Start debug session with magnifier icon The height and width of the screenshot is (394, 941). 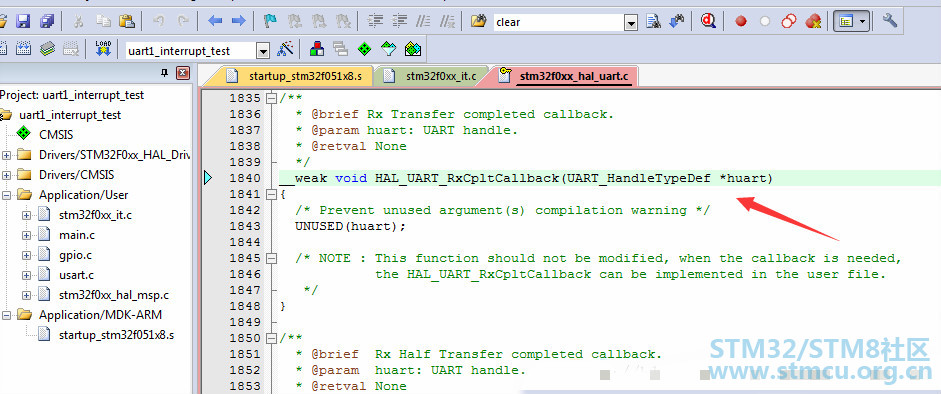pyautogui.click(x=709, y=22)
